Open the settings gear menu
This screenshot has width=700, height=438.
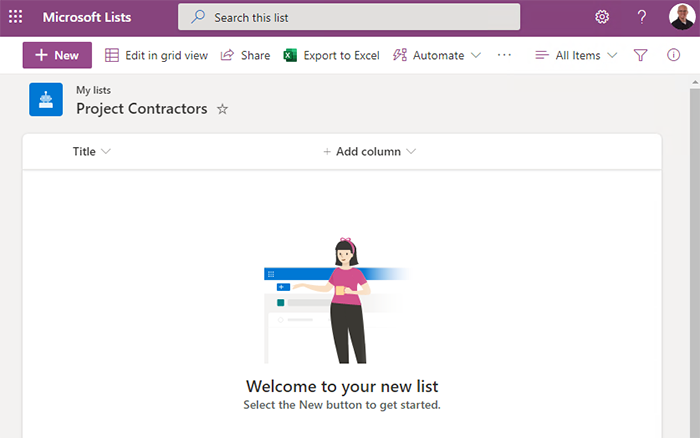click(x=602, y=17)
